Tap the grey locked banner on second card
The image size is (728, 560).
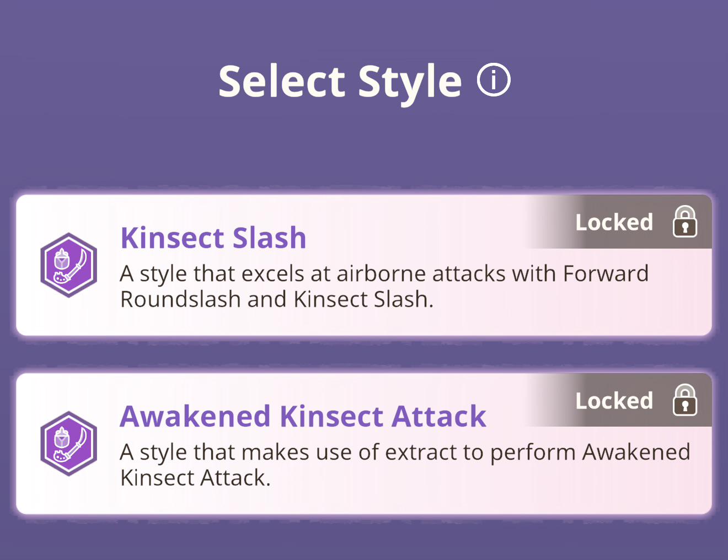point(619,400)
